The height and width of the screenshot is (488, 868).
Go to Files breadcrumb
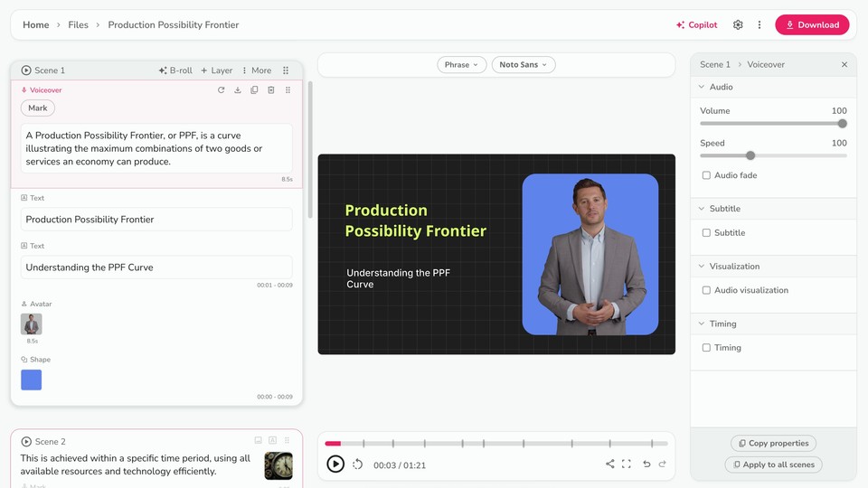tap(78, 25)
